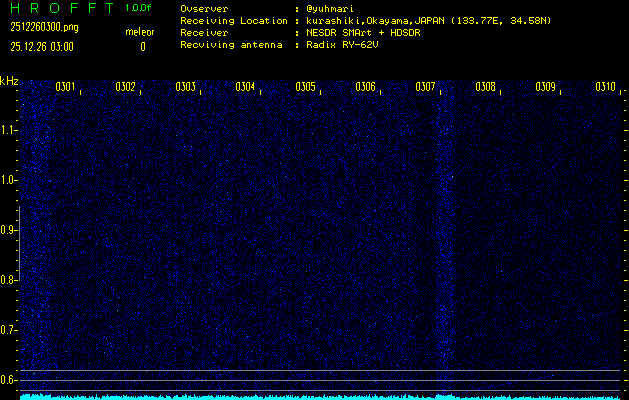Click the 0304 time marker
The height and width of the screenshot is (400, 629).
coord(245,87)
